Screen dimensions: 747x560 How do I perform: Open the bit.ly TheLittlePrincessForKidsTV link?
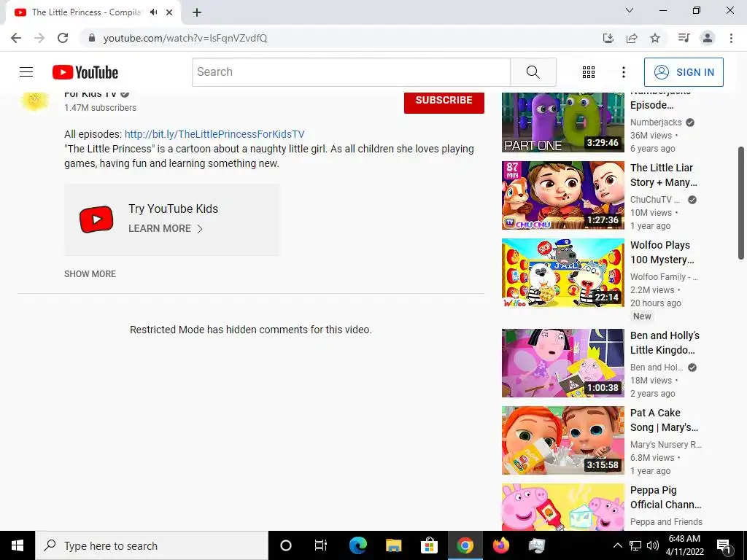pyautogui.click(x=214, y=134)
